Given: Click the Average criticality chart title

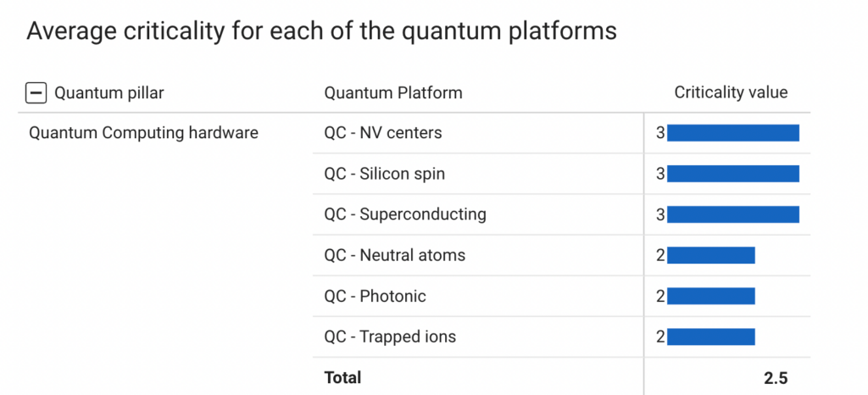Looking at the screenshot, I should tap(321, 31).
